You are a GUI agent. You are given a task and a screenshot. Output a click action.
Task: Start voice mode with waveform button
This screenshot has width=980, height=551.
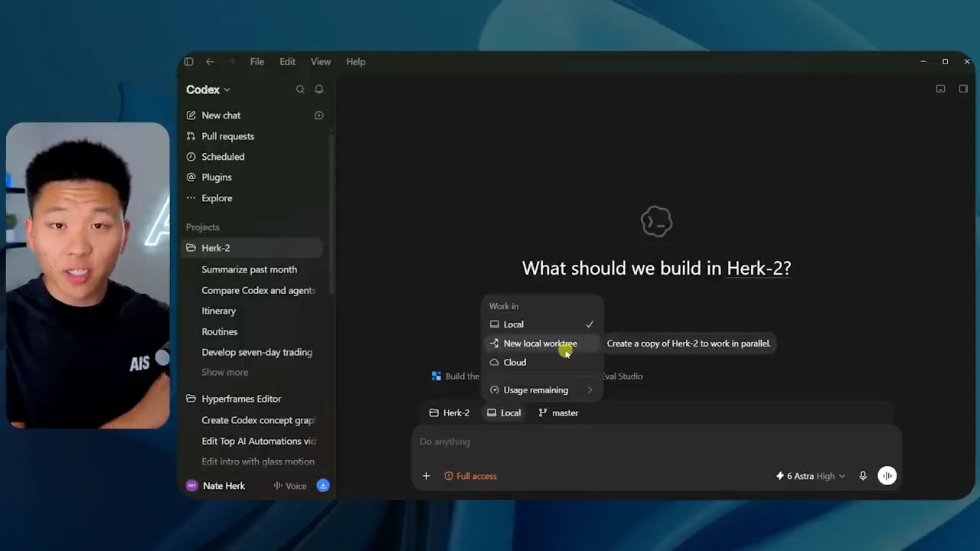(887, 476)
